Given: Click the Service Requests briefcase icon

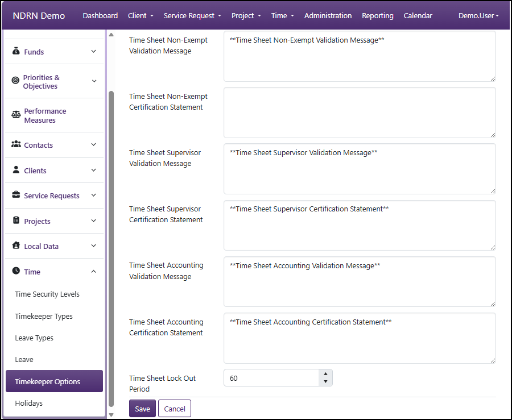Looking at the screenshot, I should 16,195.
